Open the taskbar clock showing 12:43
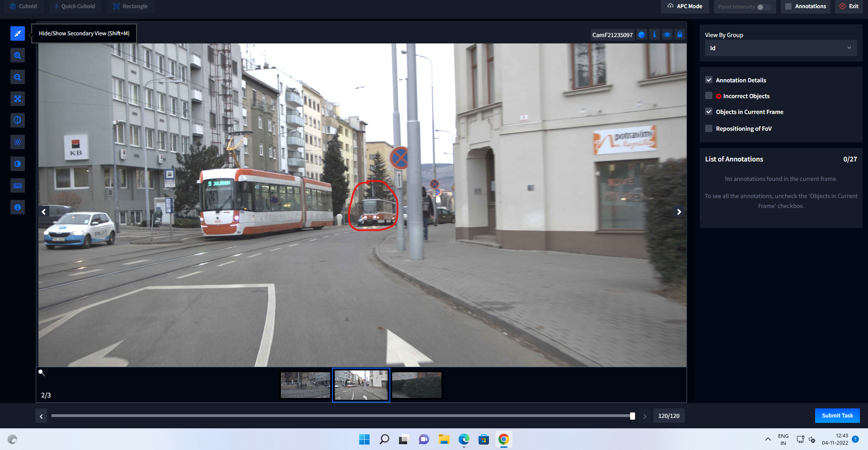Screen dimensions: 868x450 point(835,439)
